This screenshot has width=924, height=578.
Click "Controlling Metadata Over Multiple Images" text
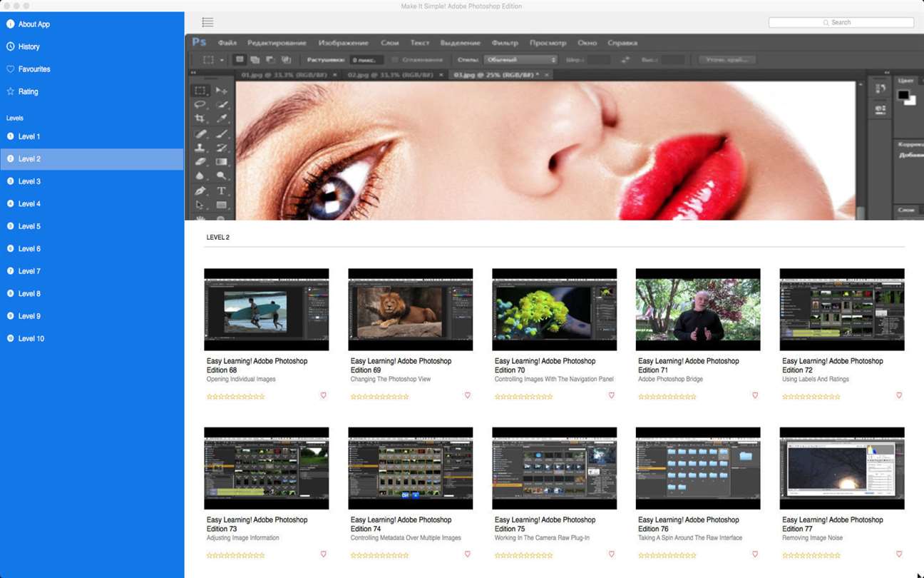(x=406, y=538)
